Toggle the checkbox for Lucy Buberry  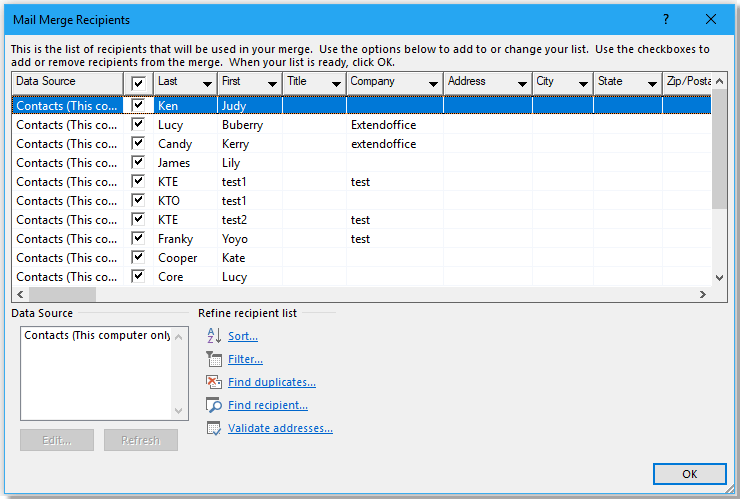pyautogui.click(x=138, y=125)
